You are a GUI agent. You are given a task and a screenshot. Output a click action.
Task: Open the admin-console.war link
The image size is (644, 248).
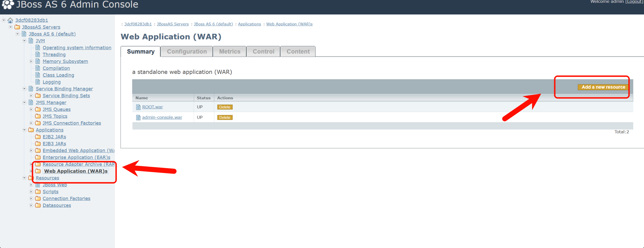[x=162, y=117]
